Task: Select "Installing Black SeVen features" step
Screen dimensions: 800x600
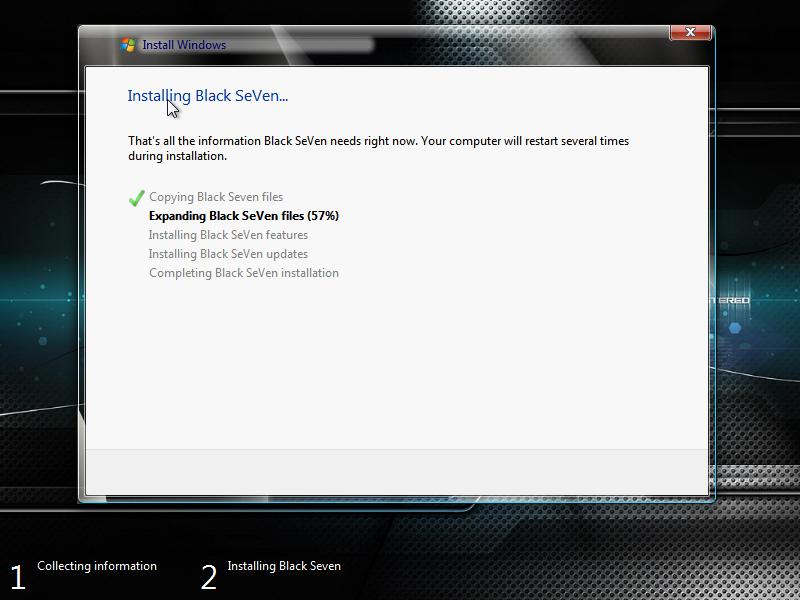Action: [229, 235]
